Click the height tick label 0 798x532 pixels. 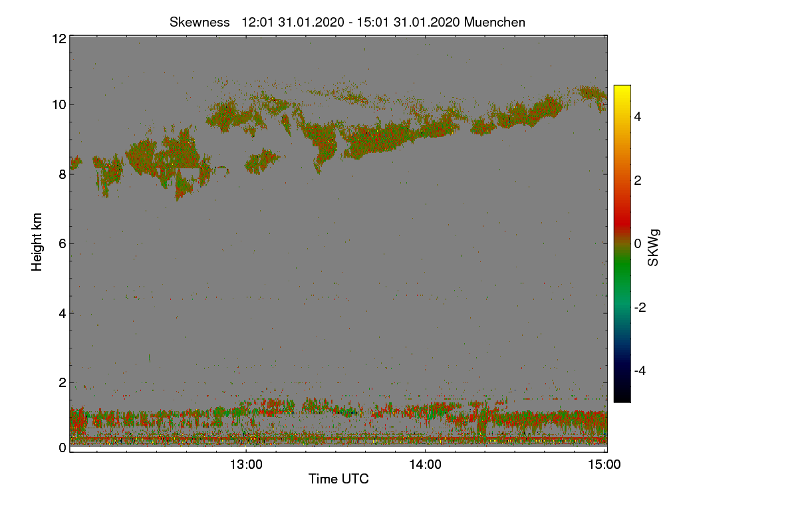coord(62,448)
